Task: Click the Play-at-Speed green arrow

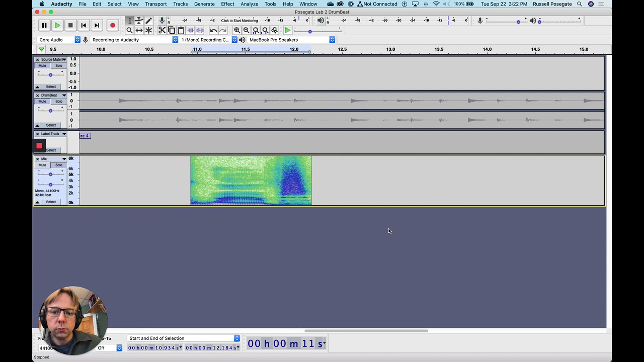Action: (287, 30)
